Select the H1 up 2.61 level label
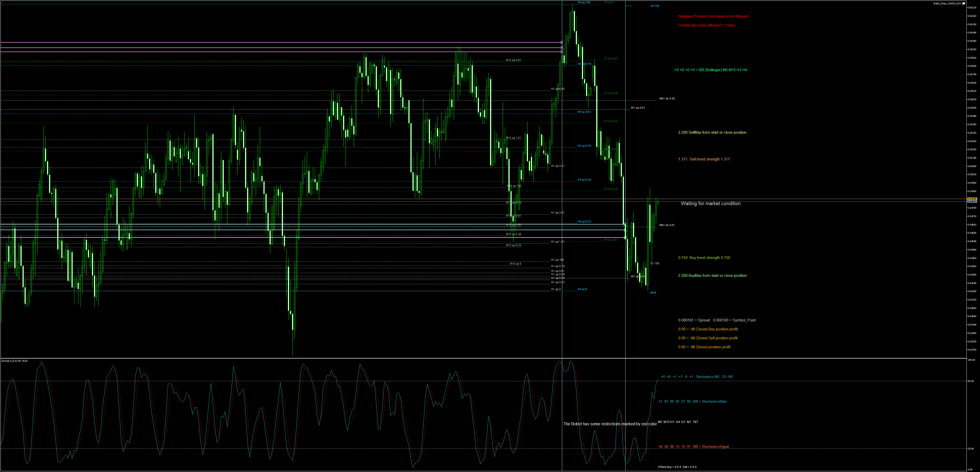 coord(558,213)
